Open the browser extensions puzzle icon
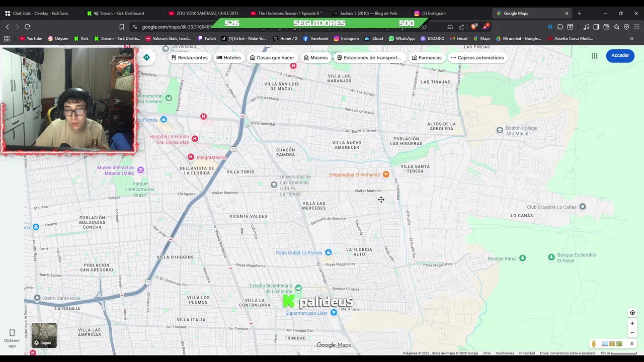 560,27
